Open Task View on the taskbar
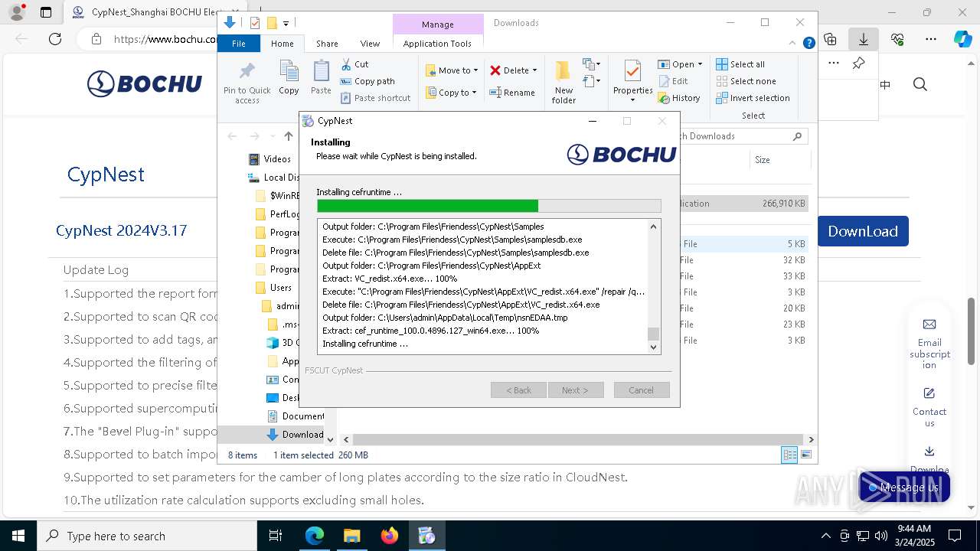This screenshot has width=980, height=551. point(276,536)
